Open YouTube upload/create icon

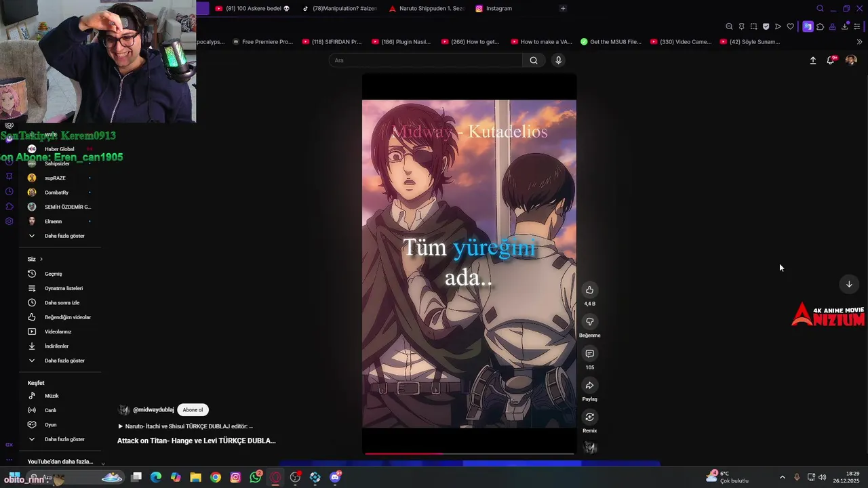[812, 60]
